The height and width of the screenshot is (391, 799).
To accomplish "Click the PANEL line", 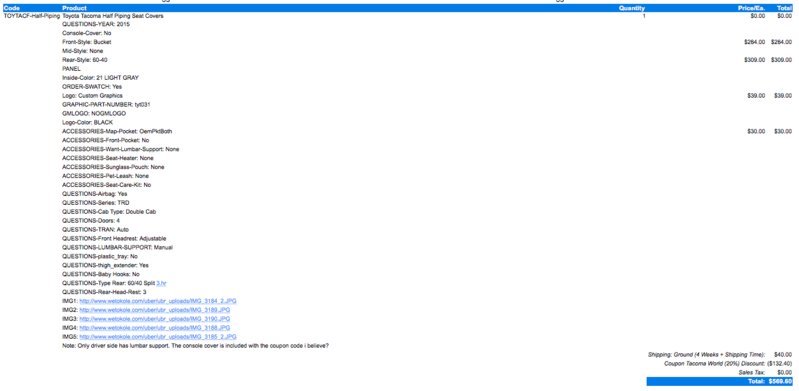I will click(x=71, y=69).
